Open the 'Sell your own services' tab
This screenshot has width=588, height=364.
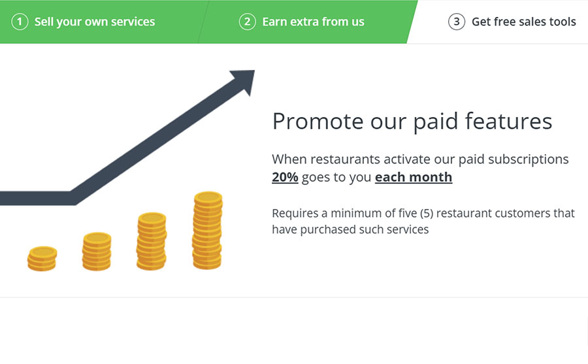[x=95, y=22]
